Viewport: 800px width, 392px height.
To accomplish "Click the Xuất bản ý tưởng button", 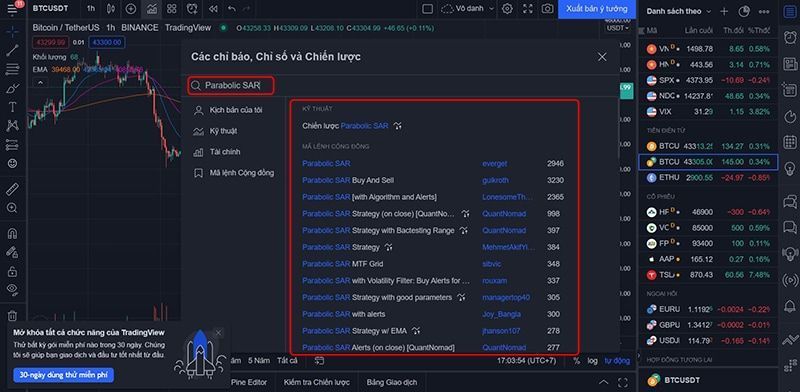I will [596, 9].
